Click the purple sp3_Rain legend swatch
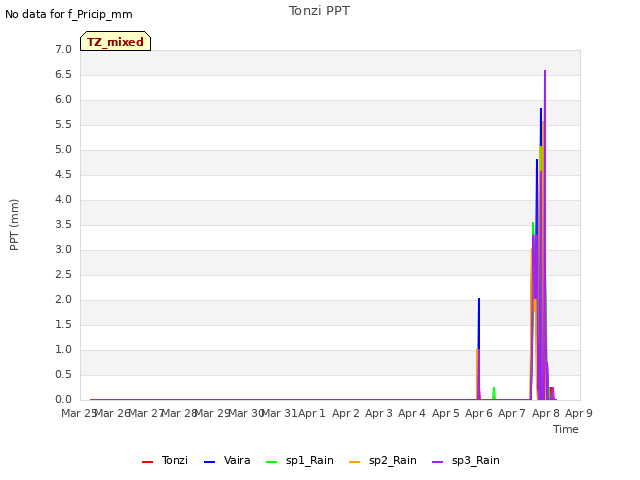Viewport: 640px width, 480px height. tap(438, 462)
